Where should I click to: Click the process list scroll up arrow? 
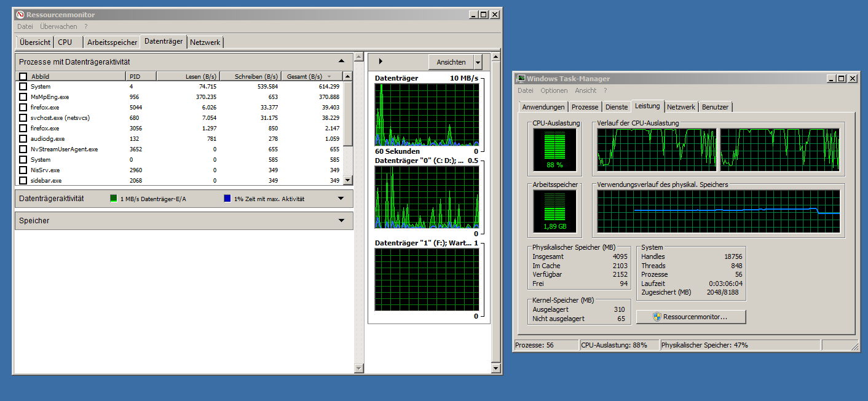(347, 76)
